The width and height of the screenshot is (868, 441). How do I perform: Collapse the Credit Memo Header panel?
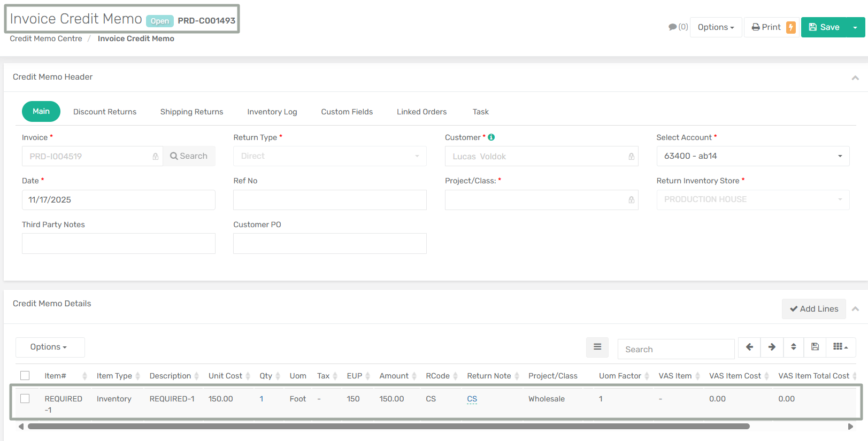(855, 78)
